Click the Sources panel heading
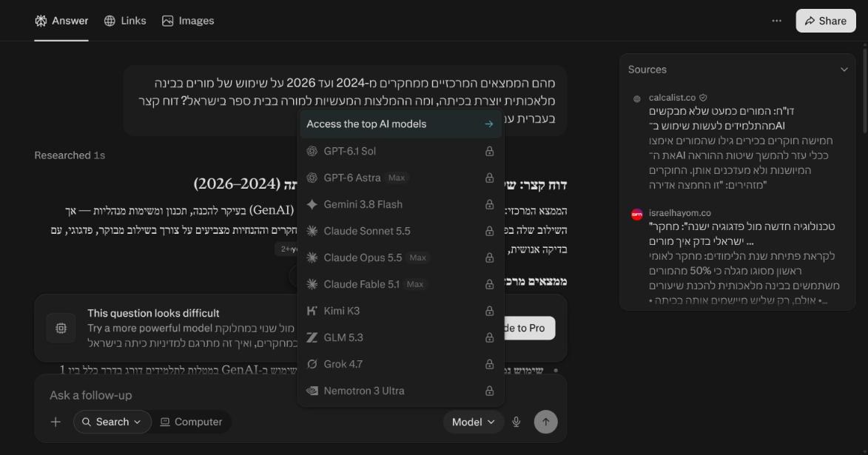The image size is (868, 455). (x=647, y=70)
